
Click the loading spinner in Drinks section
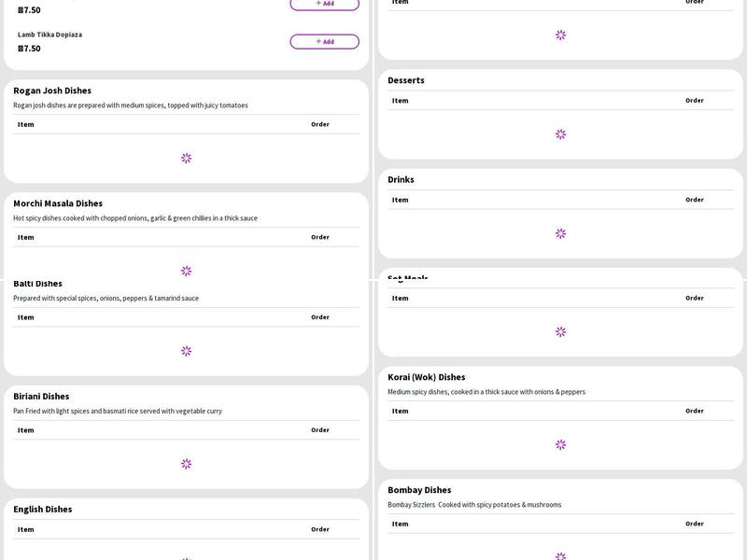560,233
